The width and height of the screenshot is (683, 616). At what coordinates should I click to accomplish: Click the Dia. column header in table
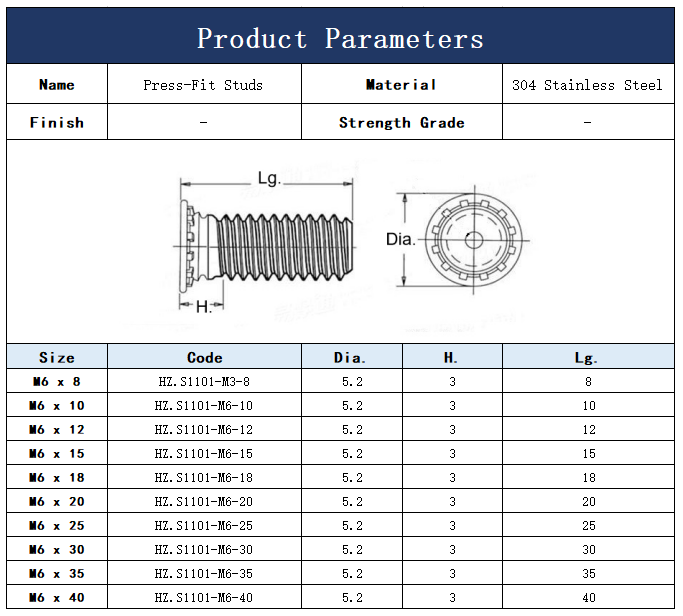pos(351,357)
